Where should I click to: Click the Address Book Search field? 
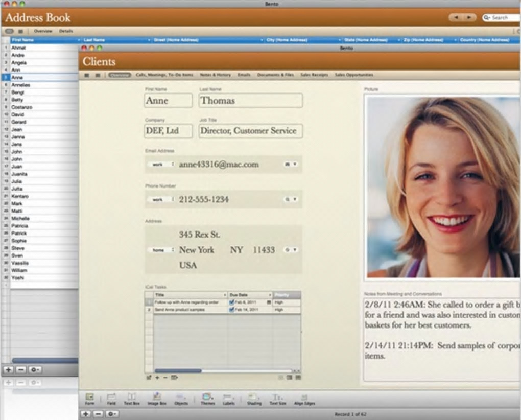pyautogui.click(x=502, y=17)
